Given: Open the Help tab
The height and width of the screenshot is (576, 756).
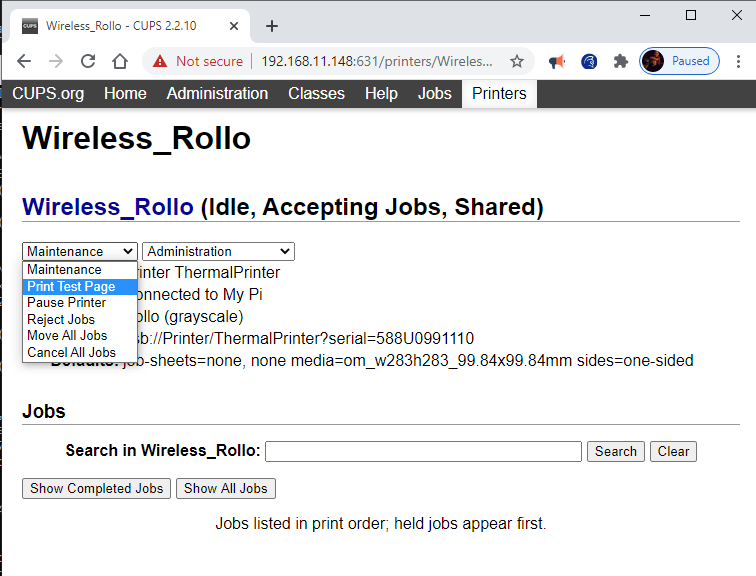Looking at the screenshot, I should pyautogui.click(x=381, y=94).
